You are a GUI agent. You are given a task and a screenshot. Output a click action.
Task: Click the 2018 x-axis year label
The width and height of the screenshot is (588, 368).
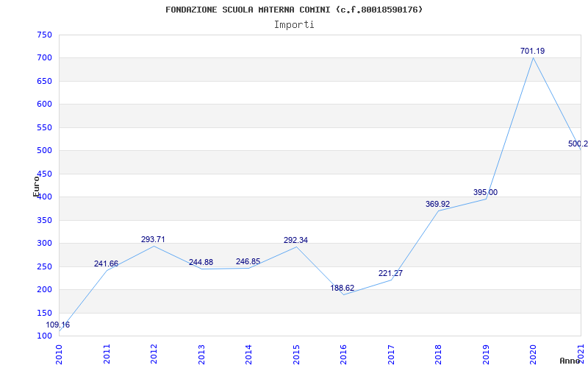tap(438, 354)
